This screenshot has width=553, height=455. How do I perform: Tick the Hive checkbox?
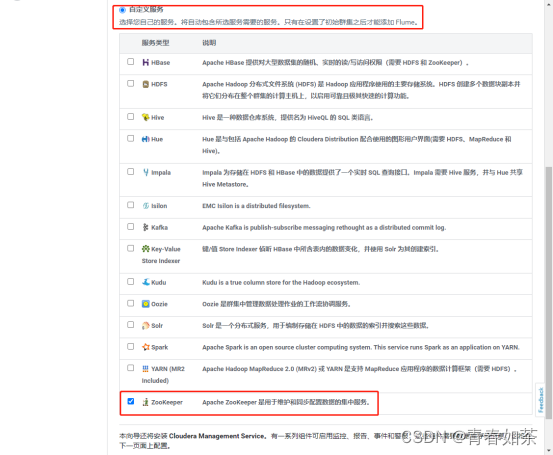coord(130,117)
